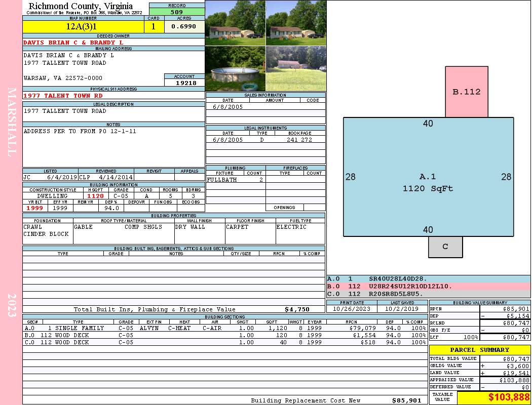Select the card number 1 field
This screenshot has width=532, height=405.
click(x=154, y=27)
